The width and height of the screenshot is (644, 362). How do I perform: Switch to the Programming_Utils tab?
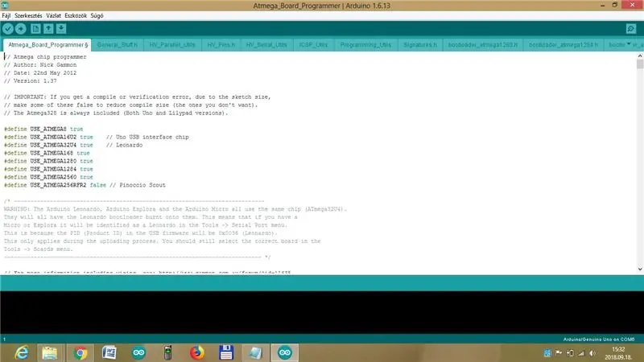tap(365, 45)
